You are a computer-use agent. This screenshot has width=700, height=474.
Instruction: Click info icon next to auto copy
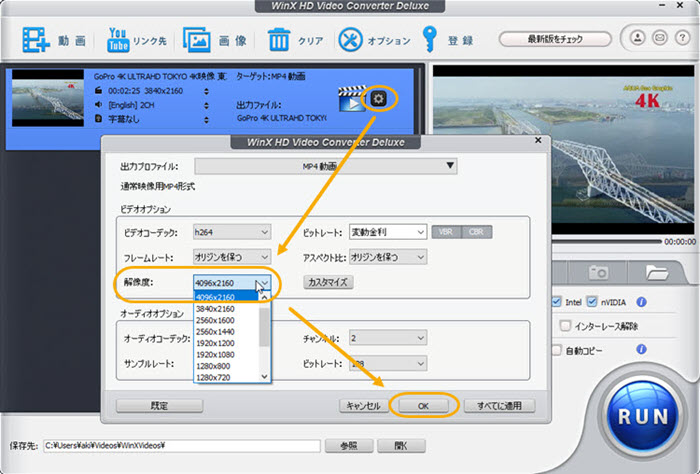642,349
